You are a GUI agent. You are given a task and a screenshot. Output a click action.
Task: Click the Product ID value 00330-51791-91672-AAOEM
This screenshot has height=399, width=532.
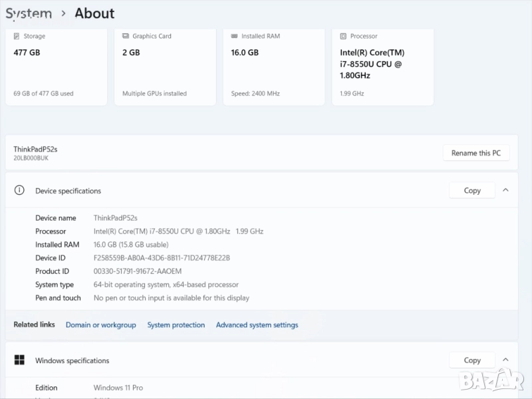pos(138,271)
